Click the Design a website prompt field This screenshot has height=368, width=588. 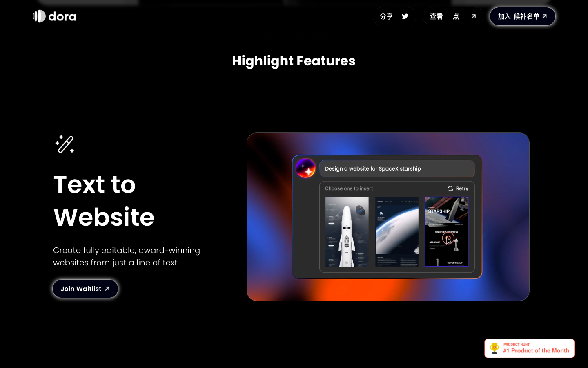(397, 168)
